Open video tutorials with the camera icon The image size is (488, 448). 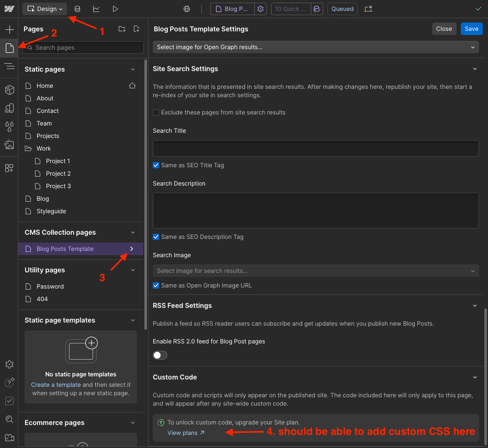click(x=9, y=438)
